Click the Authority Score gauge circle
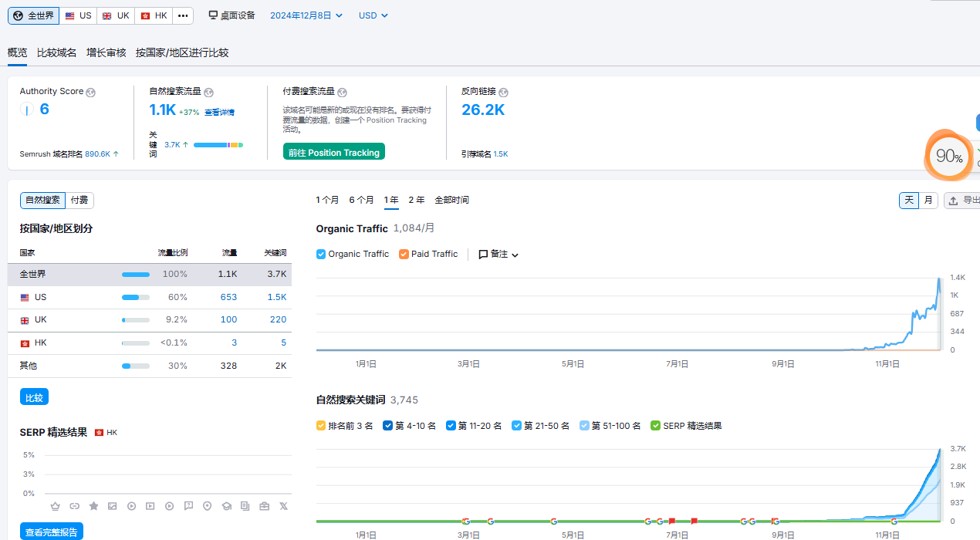This screenshot has height=540, width=980. click(x=27, y=110)
